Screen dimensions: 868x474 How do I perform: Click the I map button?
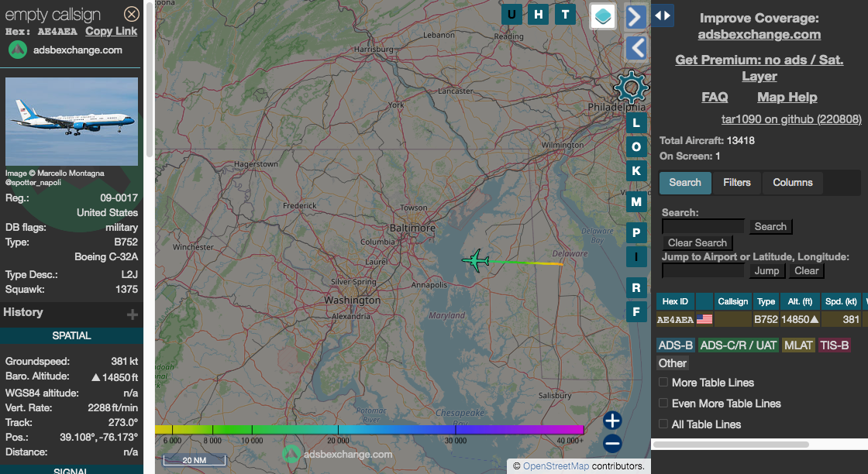[636, 256]
